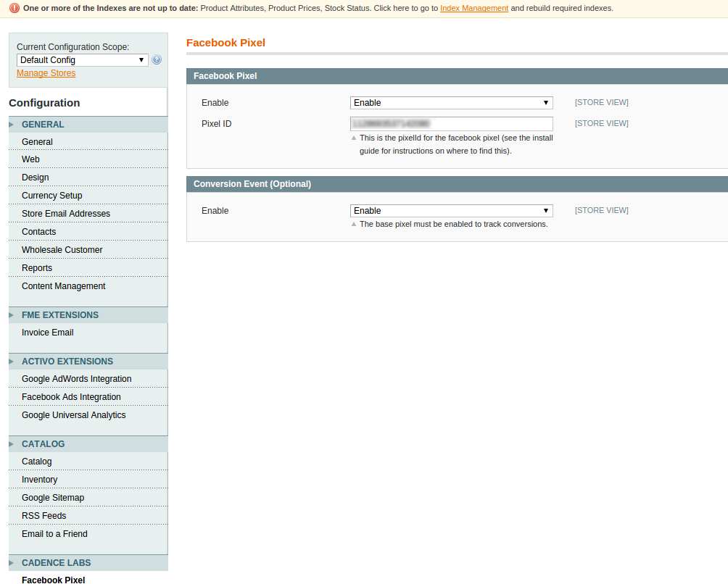The width and height of the screenshot is (728, 584).
Task: Collapse the Conversion Event (Optional) fieldset header
Action: pyautogui.click(x=457, y=184)
